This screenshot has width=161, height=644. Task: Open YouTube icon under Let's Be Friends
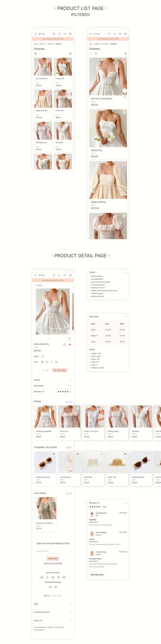tap(64, 577)
